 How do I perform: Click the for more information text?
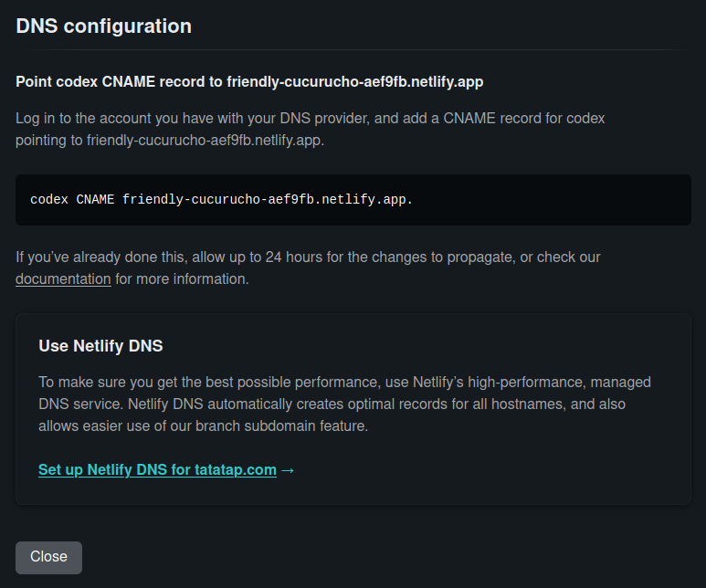(x=182, y=279)
